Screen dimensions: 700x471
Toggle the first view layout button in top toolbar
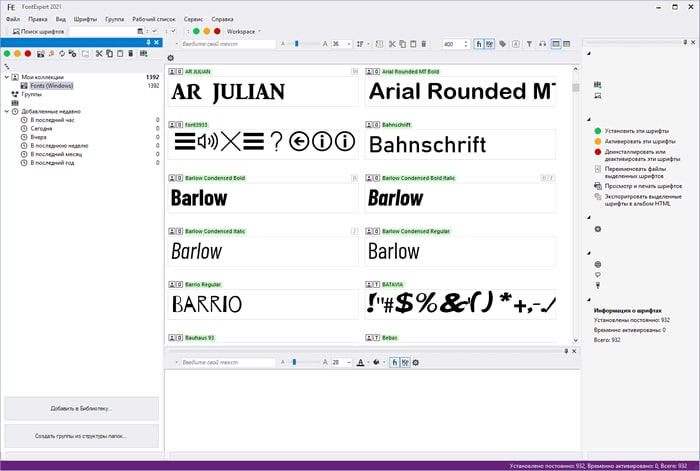556,44
